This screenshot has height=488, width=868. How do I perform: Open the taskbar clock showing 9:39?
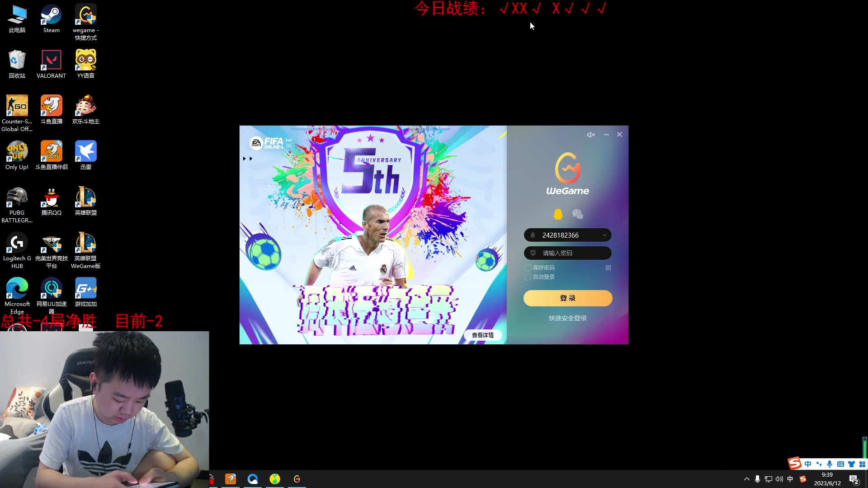(827, 479)
